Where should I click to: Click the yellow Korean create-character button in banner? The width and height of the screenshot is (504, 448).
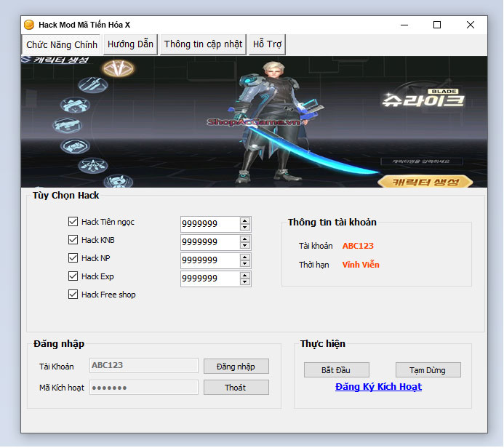click(425, 183)
